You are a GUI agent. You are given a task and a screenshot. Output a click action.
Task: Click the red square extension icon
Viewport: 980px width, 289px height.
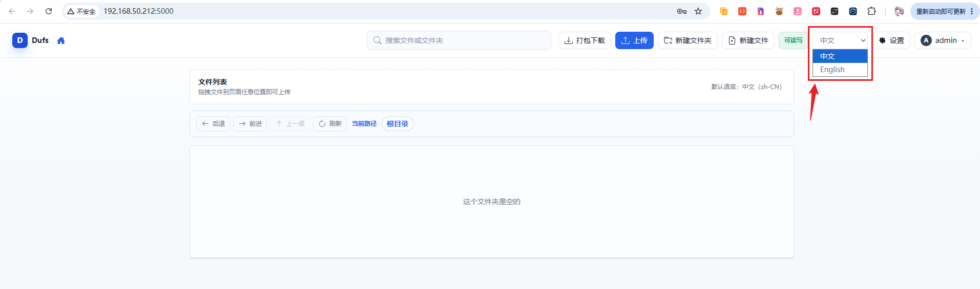coord(816,11)
